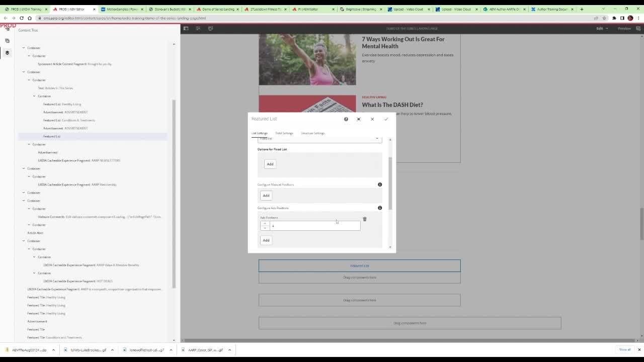Collapse the topmost Container tree node
The width and height of the screenshot is (644, 362).
24,48
